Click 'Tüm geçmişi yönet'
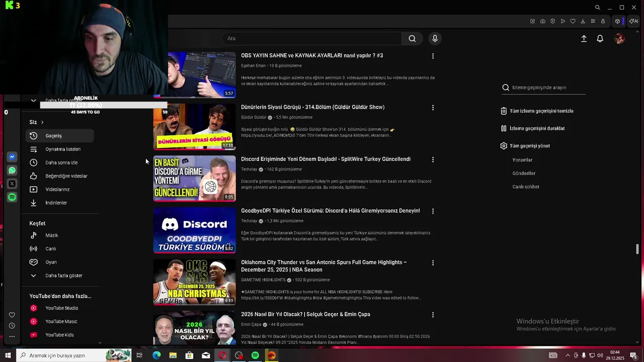Screen dimensions: 644x362 (x=525, y=146)
